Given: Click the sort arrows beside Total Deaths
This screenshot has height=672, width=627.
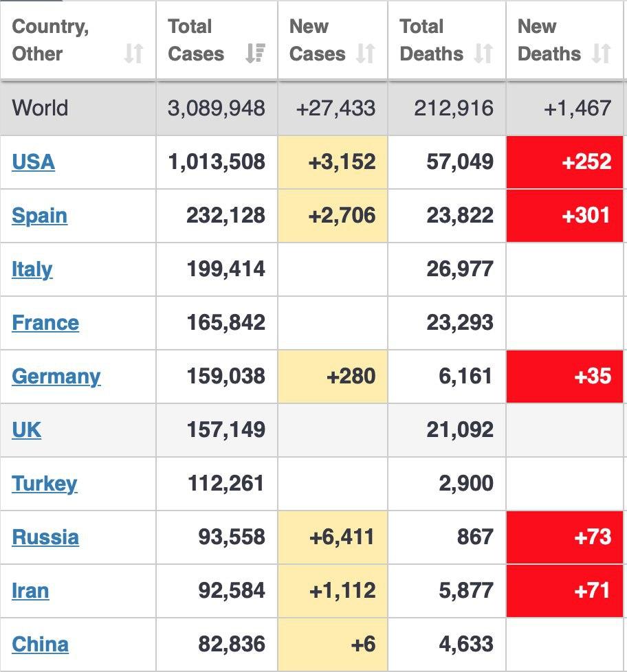Looking at the screenshot, I should [483, 54].
